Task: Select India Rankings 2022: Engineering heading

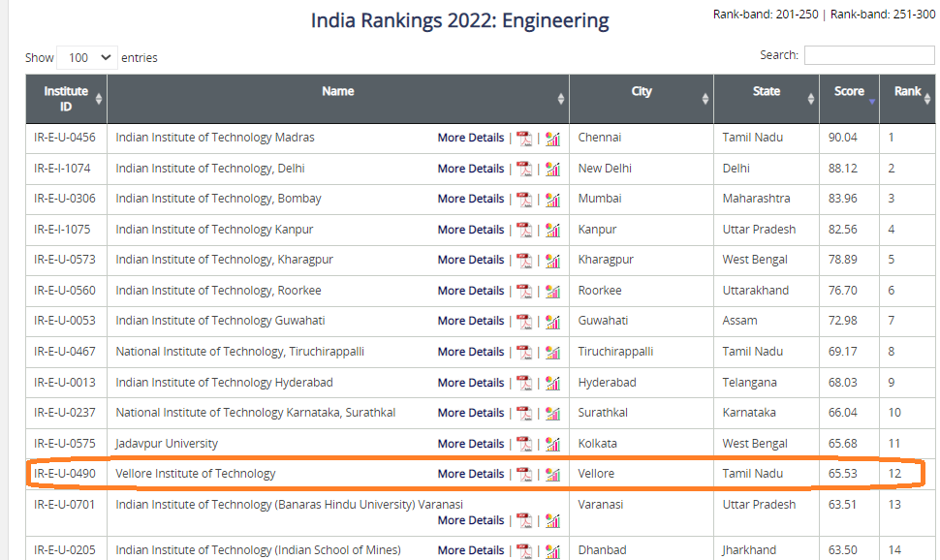Action: coord(459,20)
